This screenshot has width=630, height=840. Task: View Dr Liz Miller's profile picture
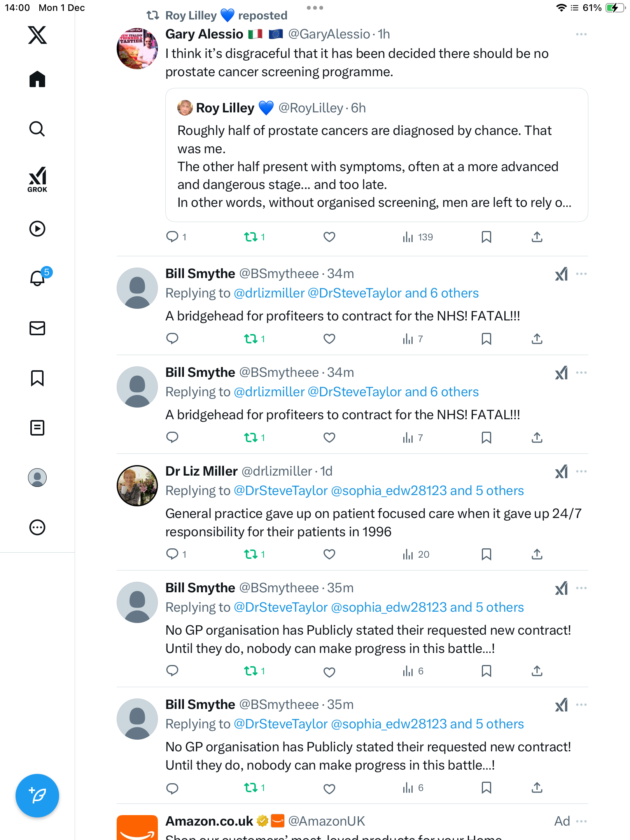tap(137, 486)
